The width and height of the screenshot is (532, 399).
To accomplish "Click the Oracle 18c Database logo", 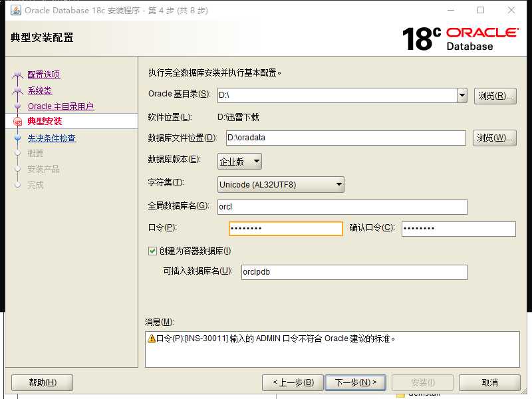I will tap(460, 39).
